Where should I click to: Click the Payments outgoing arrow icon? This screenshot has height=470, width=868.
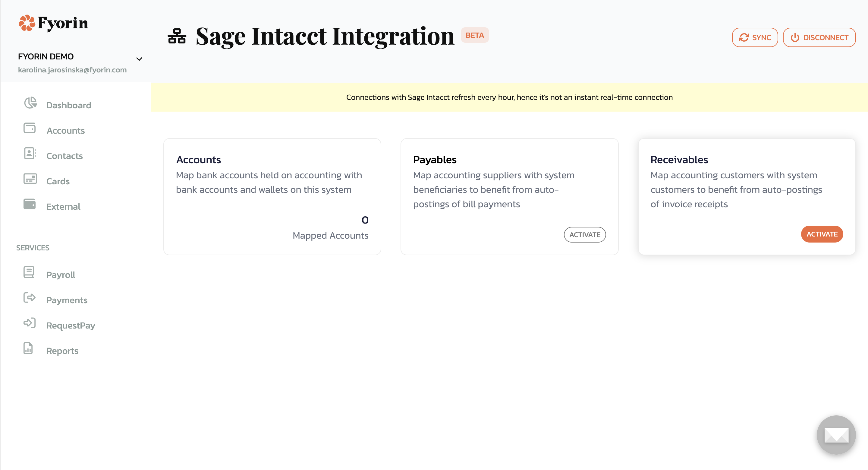(30, 298)
